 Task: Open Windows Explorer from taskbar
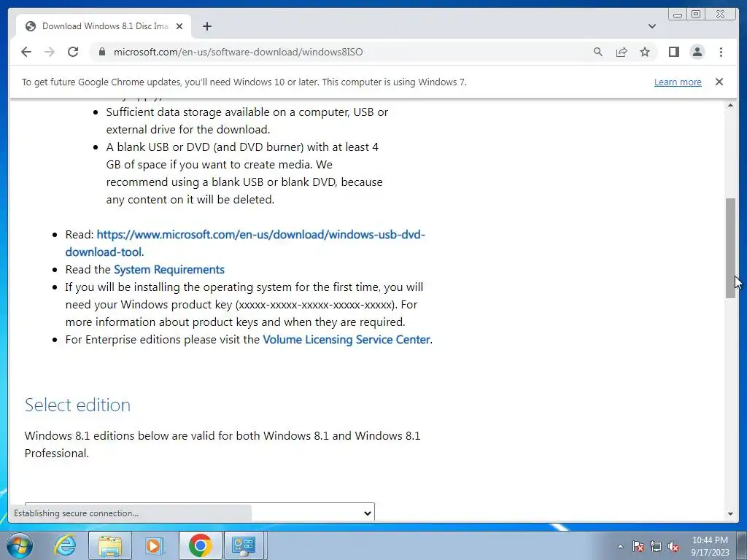click(x=110, y=545)
